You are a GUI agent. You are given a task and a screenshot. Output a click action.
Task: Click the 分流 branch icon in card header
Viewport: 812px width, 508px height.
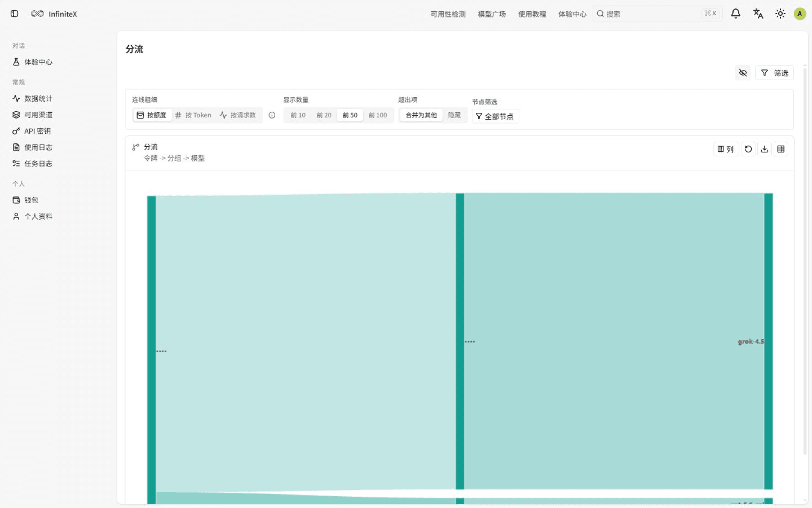coord(135,147)
